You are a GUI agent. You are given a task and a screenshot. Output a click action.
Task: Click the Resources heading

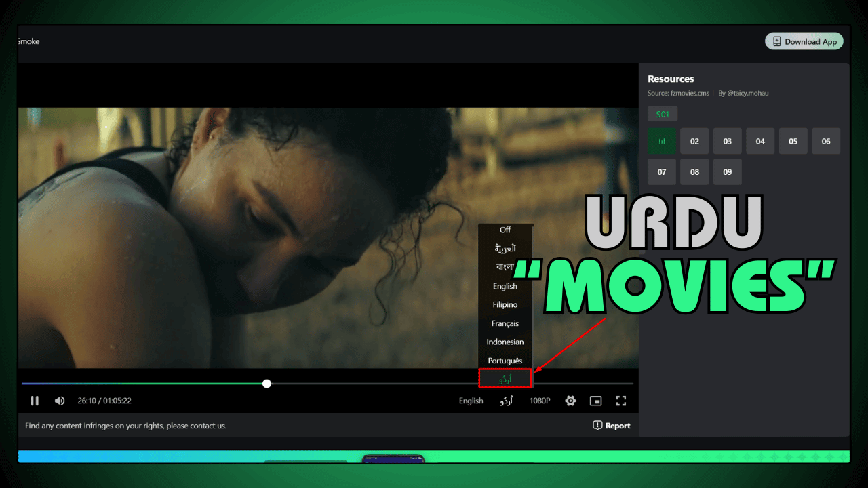tap(671, 79)
